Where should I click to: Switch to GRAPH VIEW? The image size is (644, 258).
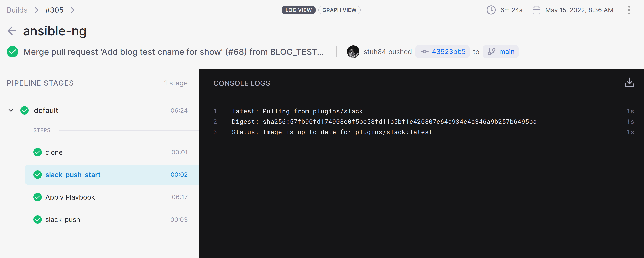coord(339,10)
